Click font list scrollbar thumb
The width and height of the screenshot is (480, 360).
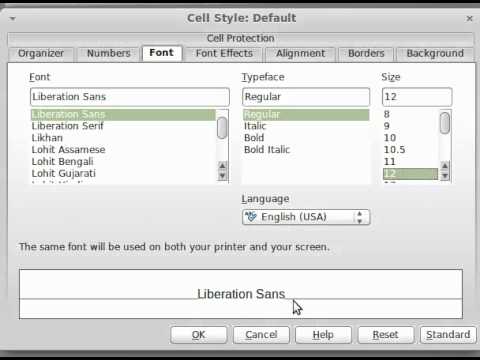222,128
